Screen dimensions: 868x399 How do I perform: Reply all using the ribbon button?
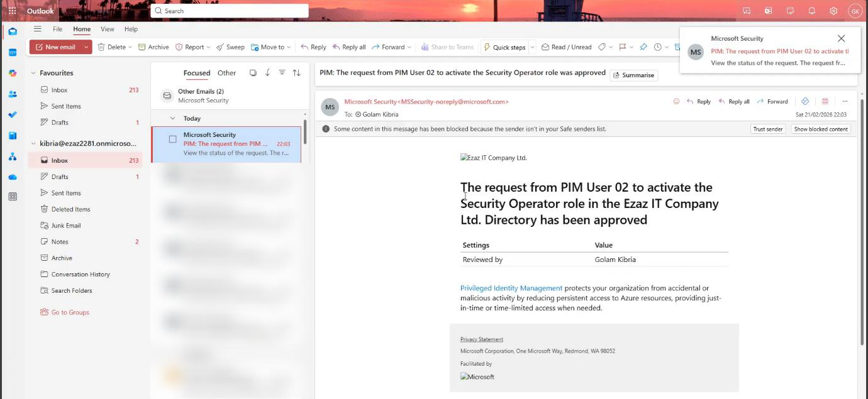pos(349,47)
